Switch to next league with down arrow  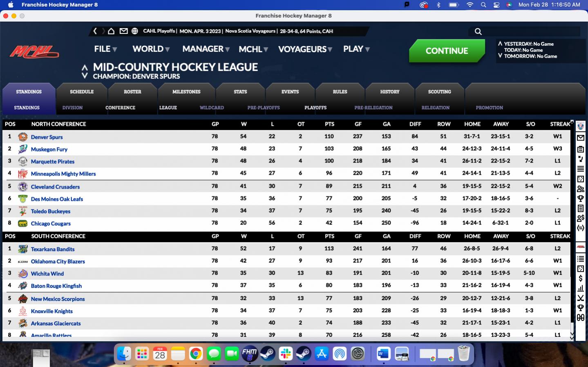85,76
